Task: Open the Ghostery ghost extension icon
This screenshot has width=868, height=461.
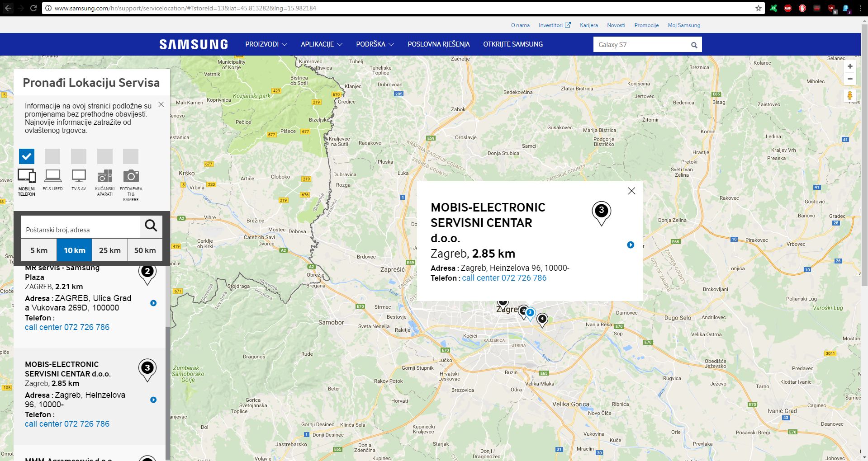Action: [x=846, y=8]
